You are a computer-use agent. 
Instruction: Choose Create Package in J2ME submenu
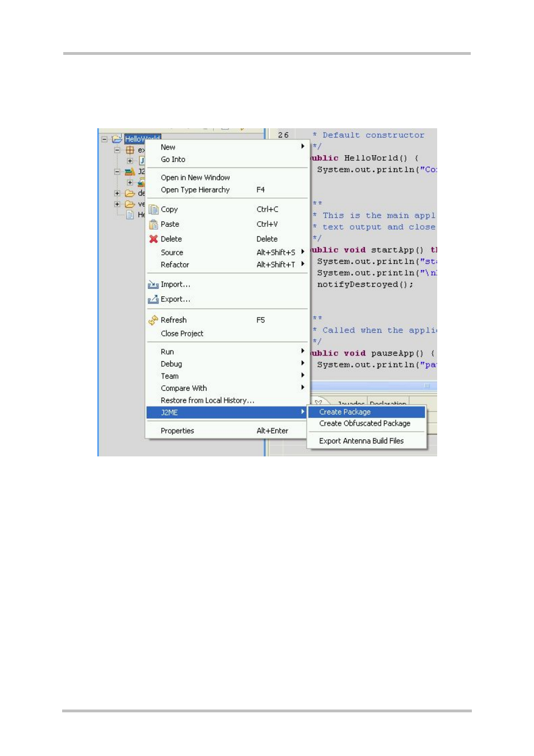[367, 412]
